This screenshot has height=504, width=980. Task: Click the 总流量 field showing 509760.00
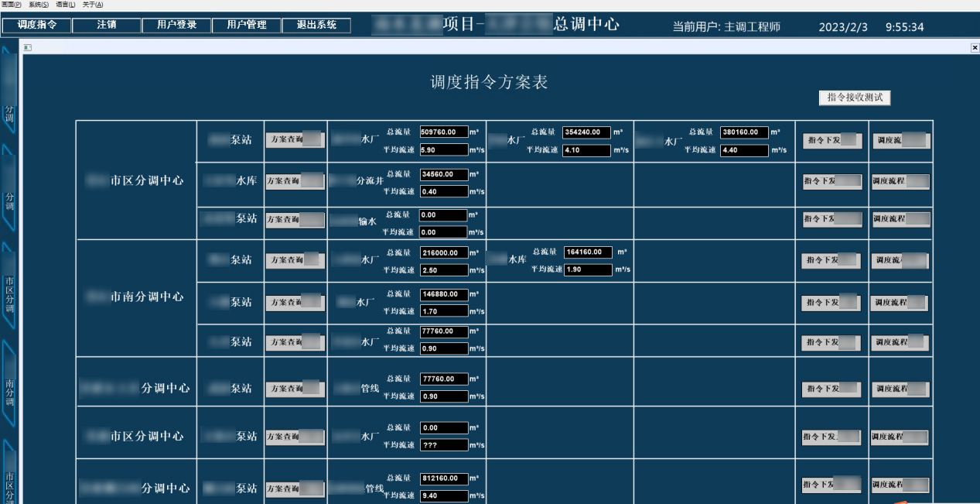pyautogui.click(x=444, y=132)
